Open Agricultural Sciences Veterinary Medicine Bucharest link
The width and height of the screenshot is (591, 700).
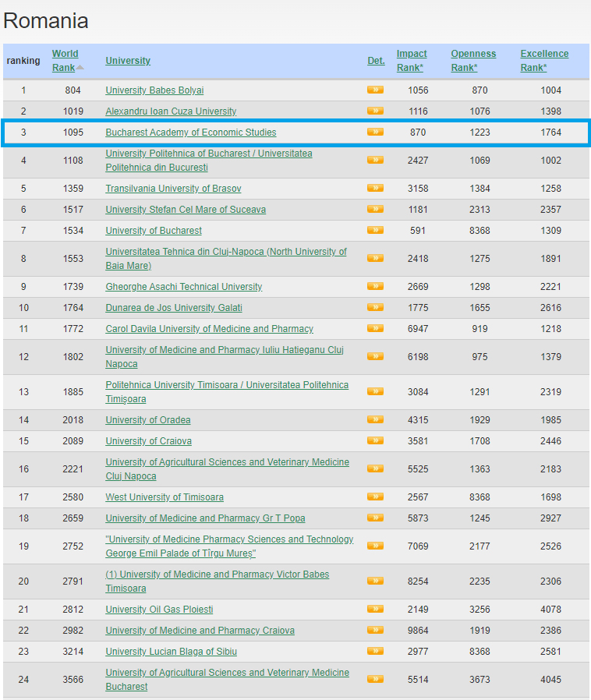227,680
